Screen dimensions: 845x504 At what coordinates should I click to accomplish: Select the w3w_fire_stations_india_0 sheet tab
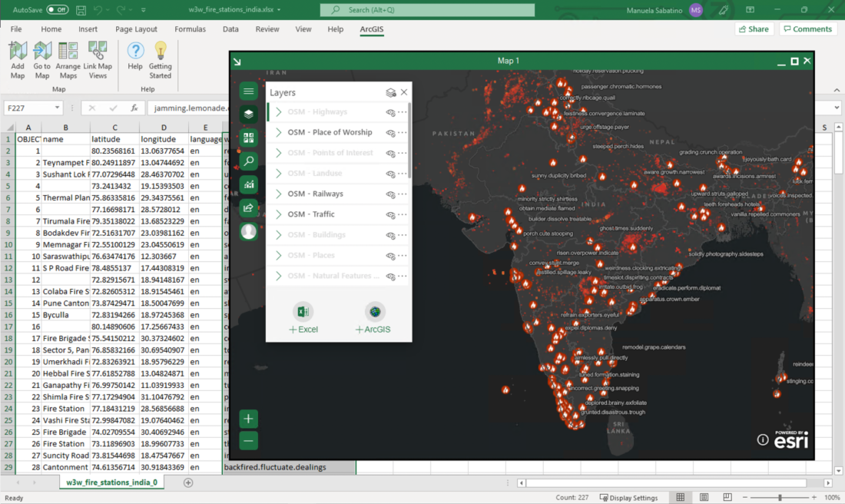111,482
